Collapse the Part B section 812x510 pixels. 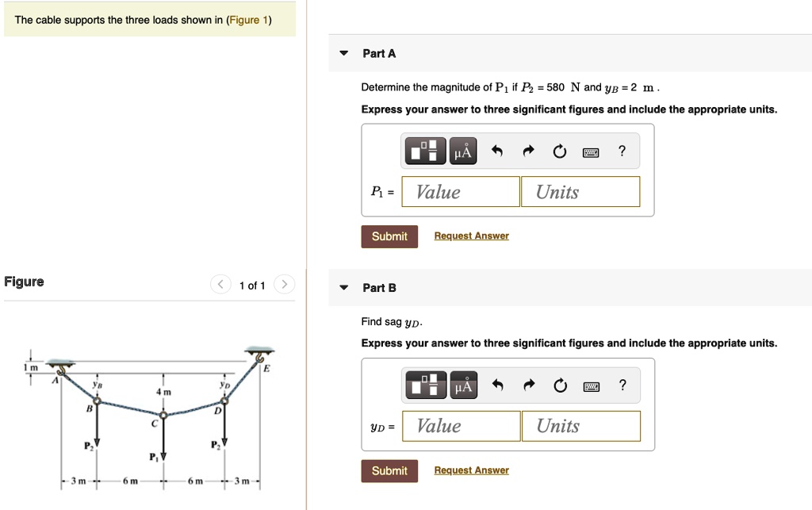tap(343, 287)
